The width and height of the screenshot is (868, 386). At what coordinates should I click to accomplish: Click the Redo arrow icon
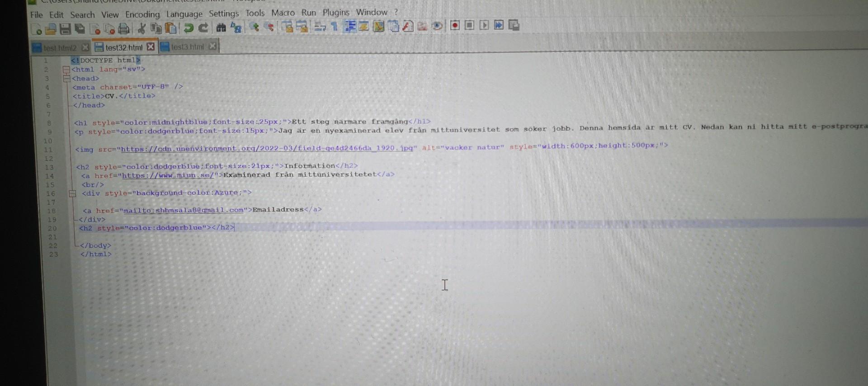pos(204,28)
